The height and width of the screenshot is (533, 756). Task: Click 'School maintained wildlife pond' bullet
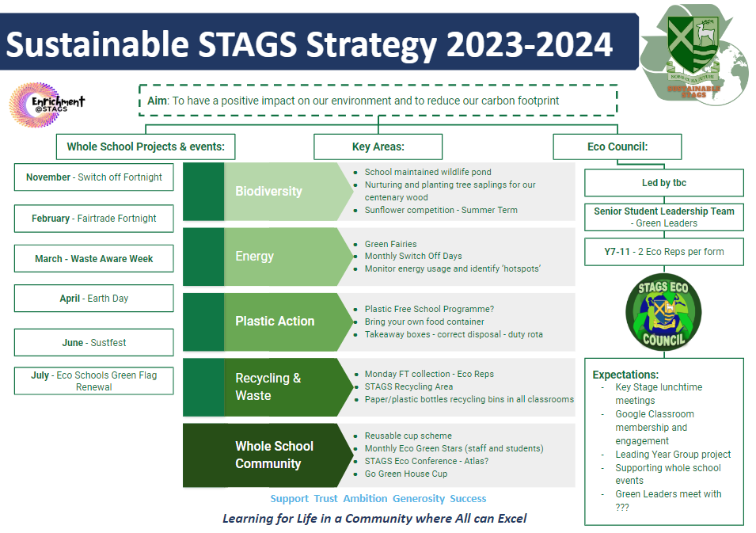[x=427, y=172]
